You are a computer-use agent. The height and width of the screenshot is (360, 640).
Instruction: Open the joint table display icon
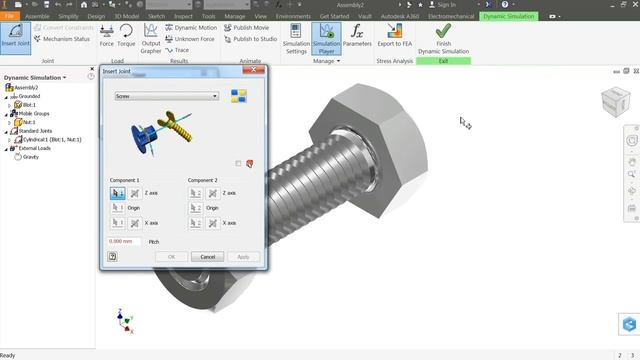[239, 96]
